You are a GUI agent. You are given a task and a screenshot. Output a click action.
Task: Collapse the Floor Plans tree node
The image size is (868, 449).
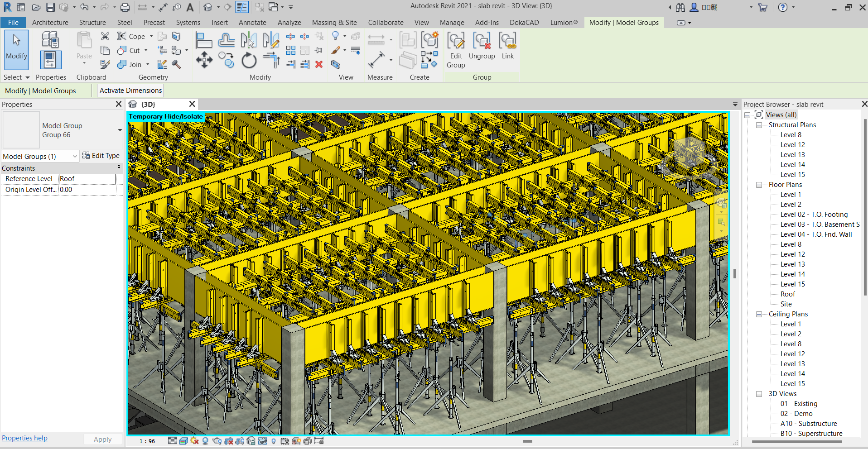[x=759, y=185]
